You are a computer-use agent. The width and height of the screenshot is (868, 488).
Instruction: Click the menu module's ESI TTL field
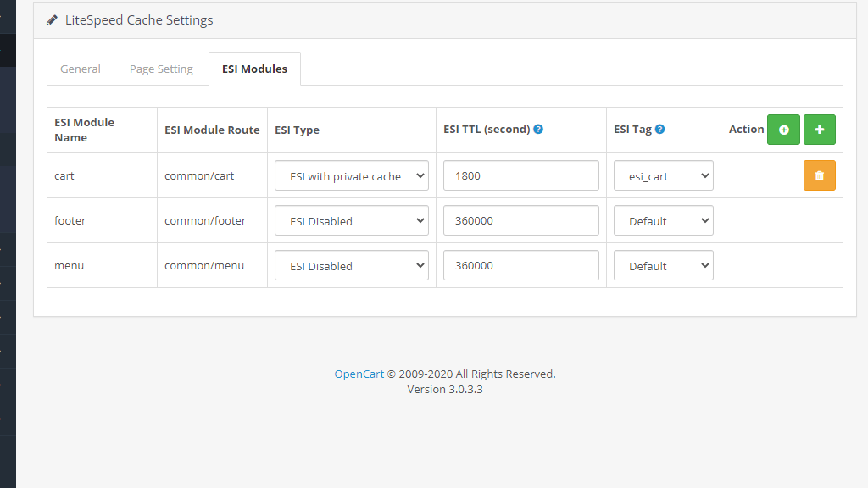(520, 265)
